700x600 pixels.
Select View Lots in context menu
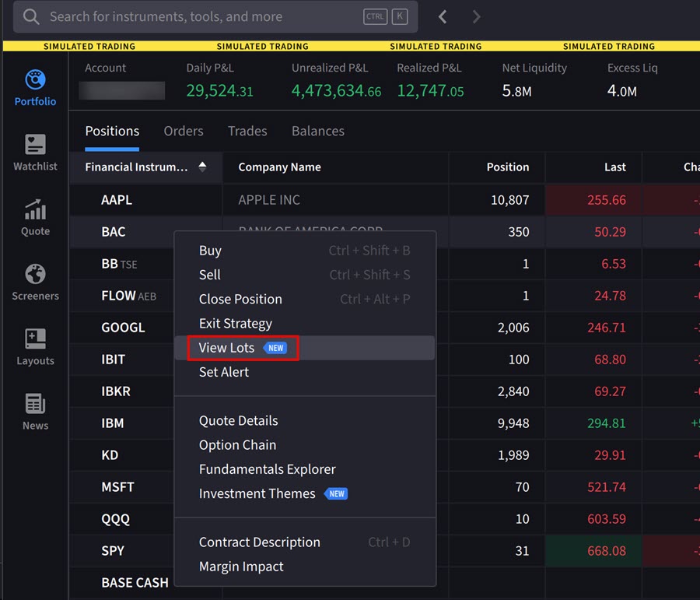click(x=227, y=348)
